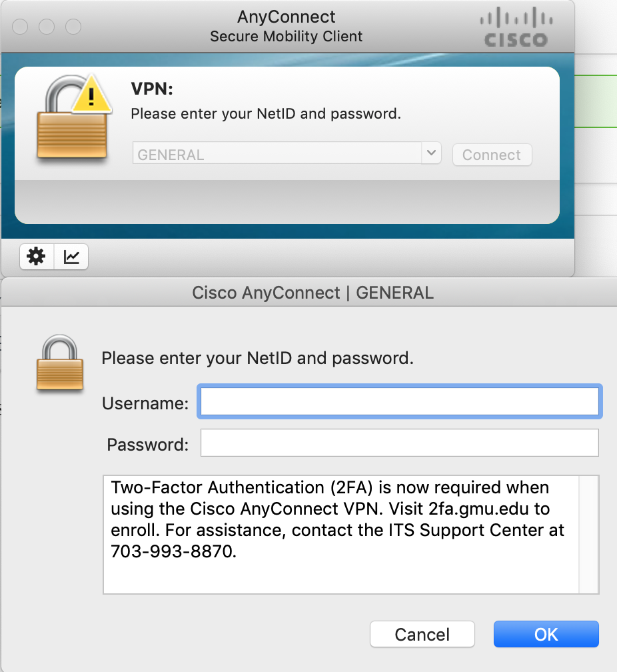Click the message box vertical scrollbar
This screenshot has height=672, width=617.
pyautogui.click(x=589, y=533)
